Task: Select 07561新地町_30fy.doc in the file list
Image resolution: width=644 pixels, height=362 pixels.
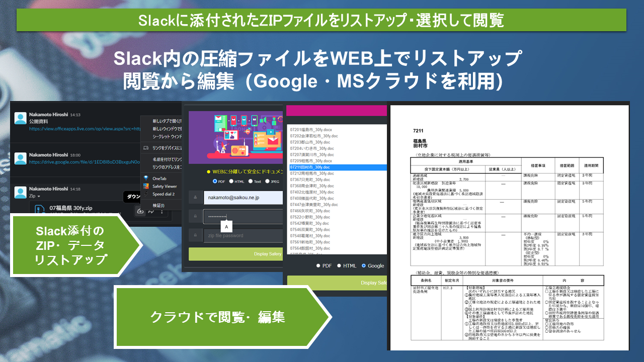Action: 310,242
